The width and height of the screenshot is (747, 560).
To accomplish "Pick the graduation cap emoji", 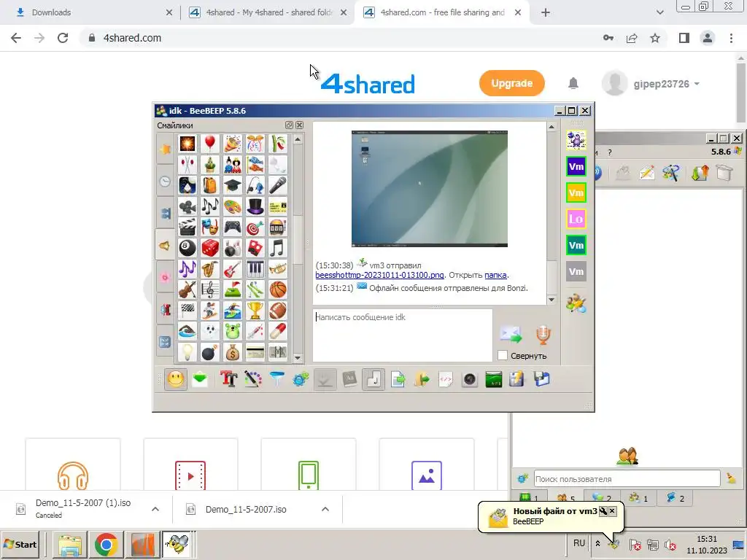I will pyautogui.click(x=233, y=185).
